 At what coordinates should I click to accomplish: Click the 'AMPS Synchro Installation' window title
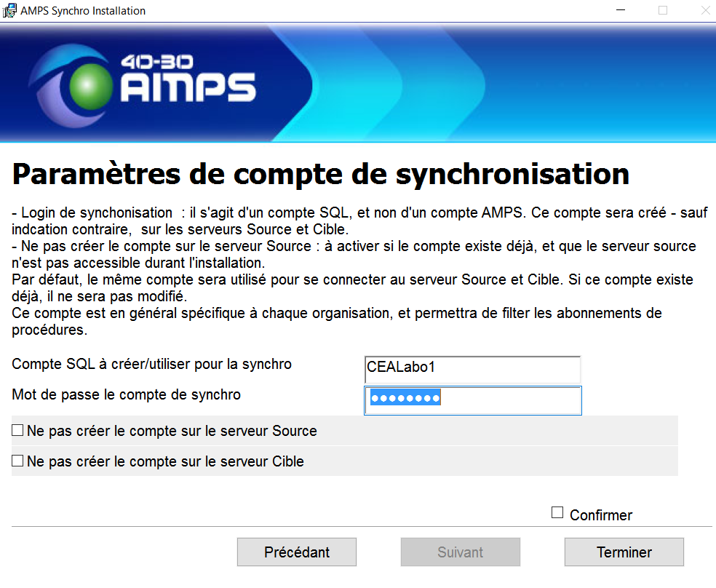(x=83, y=11)
